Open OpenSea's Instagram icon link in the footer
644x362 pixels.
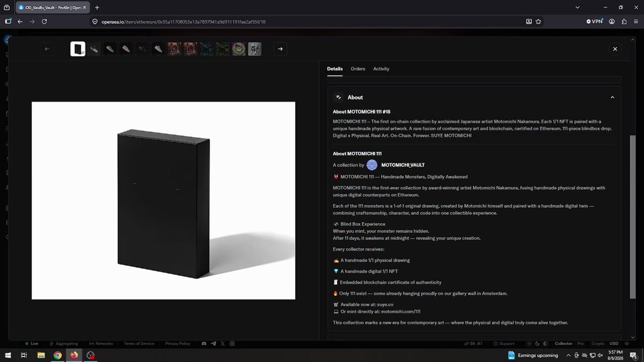(x=231, y=343)
